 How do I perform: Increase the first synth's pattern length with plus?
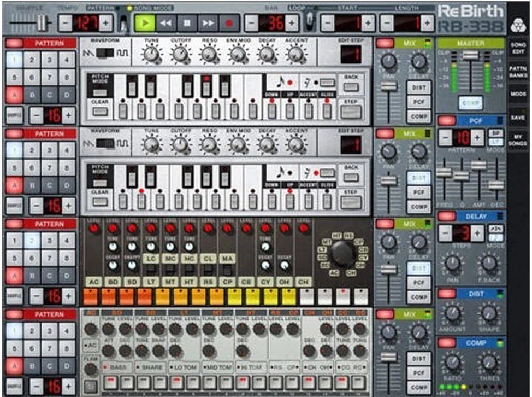pyautogui.click(x=68, y=115)
